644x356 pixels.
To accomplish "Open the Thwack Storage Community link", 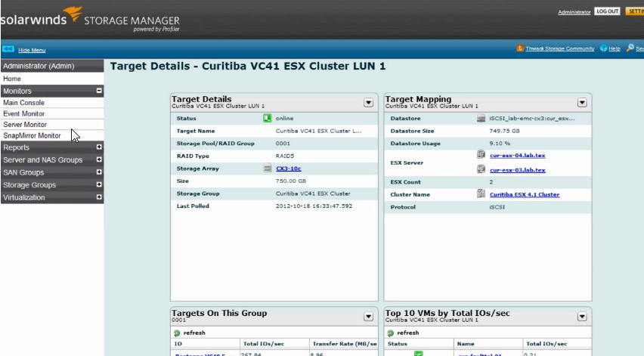I will (x=560, y=48).
